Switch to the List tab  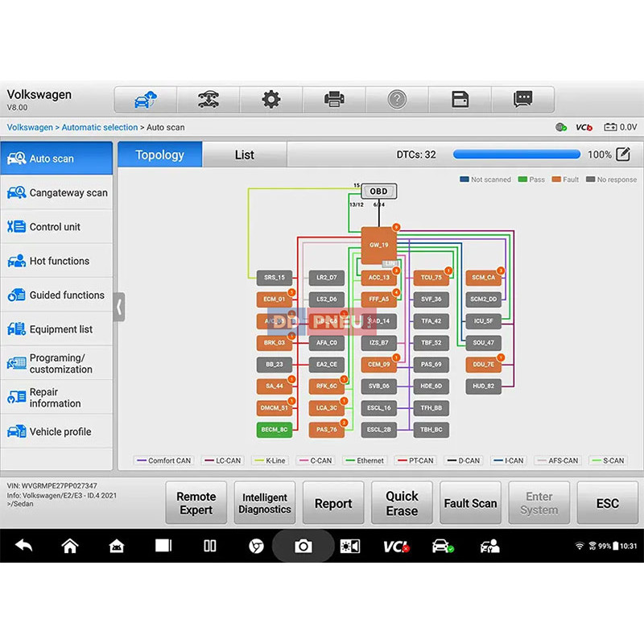pyautogui.click(x=244, y=155)
